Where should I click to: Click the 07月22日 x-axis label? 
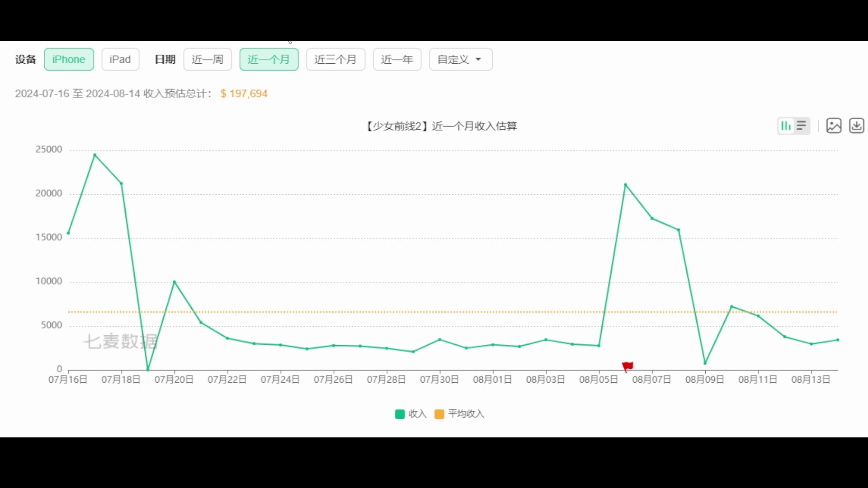(227, 380)
